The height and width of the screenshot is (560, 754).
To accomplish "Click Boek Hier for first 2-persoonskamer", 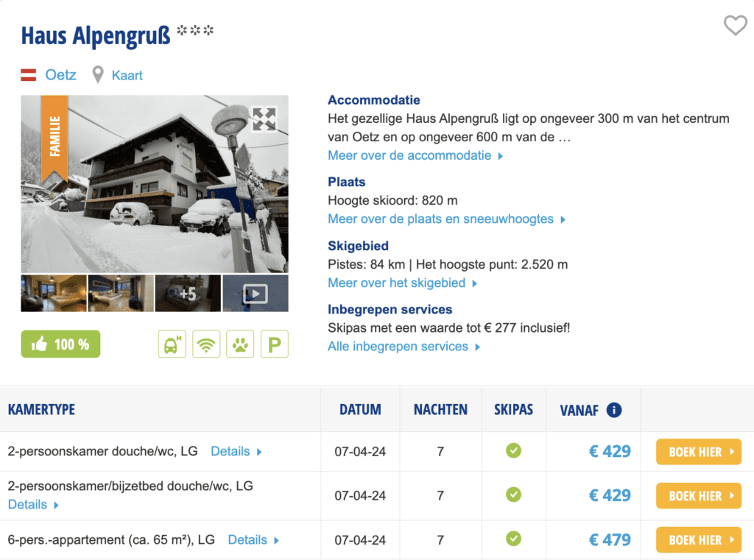I will click(x=698, y=452).
